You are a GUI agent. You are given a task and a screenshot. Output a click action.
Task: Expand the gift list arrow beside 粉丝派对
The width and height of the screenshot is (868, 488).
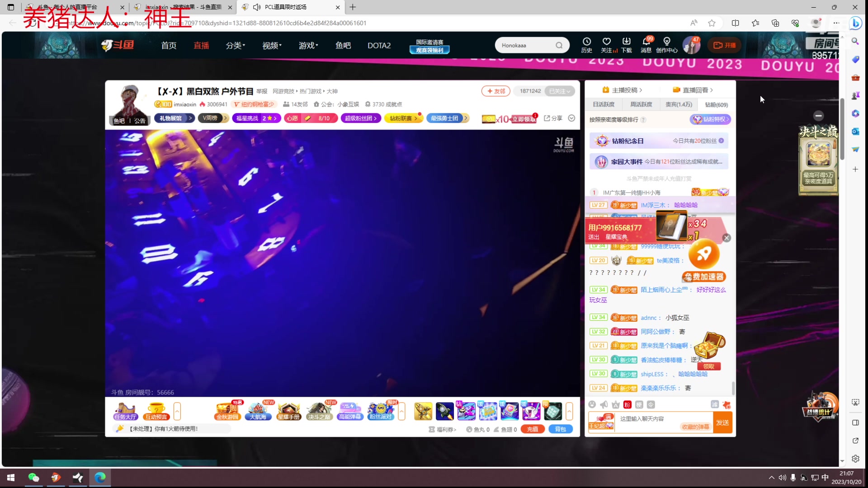point(401,411)
